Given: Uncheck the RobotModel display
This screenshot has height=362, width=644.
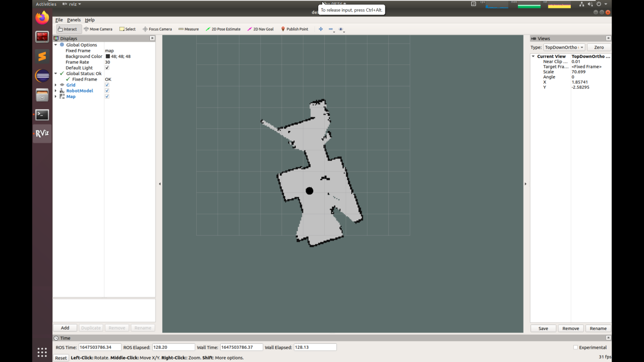Looking at the screenshot, I should (107, 90).
